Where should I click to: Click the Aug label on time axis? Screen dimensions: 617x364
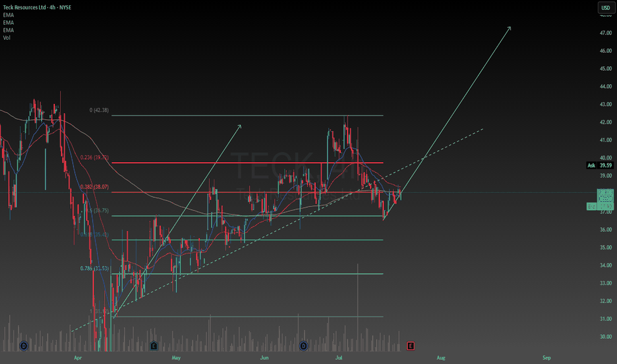pyautogui.click(x=441, y=357)
